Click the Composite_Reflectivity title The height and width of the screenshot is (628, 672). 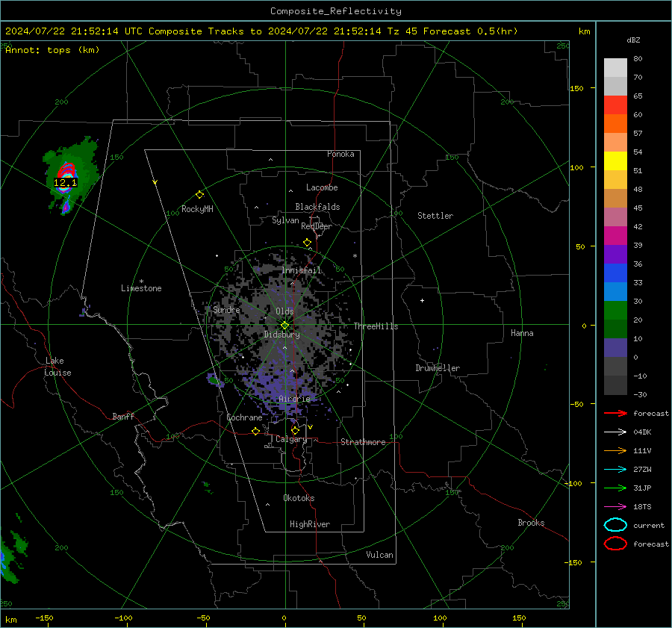(336, 11)
